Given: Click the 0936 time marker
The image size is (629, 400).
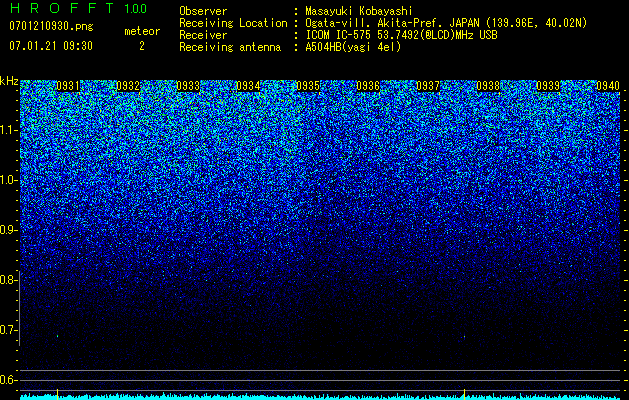Looking at the screenshot, I should pyautogui.click(x=368, y=86).
